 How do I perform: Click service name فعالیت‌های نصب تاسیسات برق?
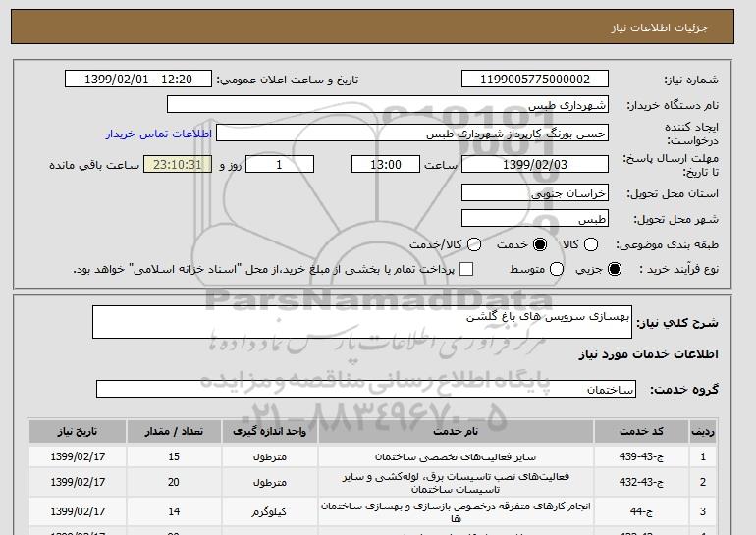[456, 482]
